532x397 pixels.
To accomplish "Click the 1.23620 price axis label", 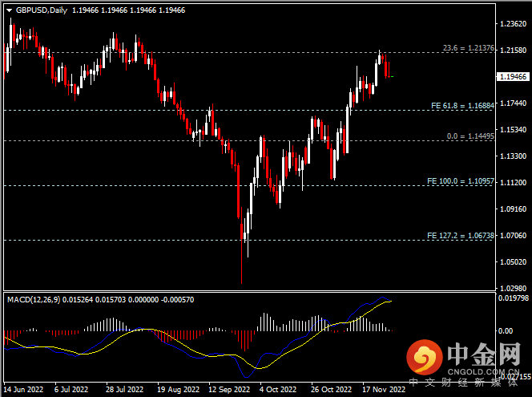I will pos(512,24).
